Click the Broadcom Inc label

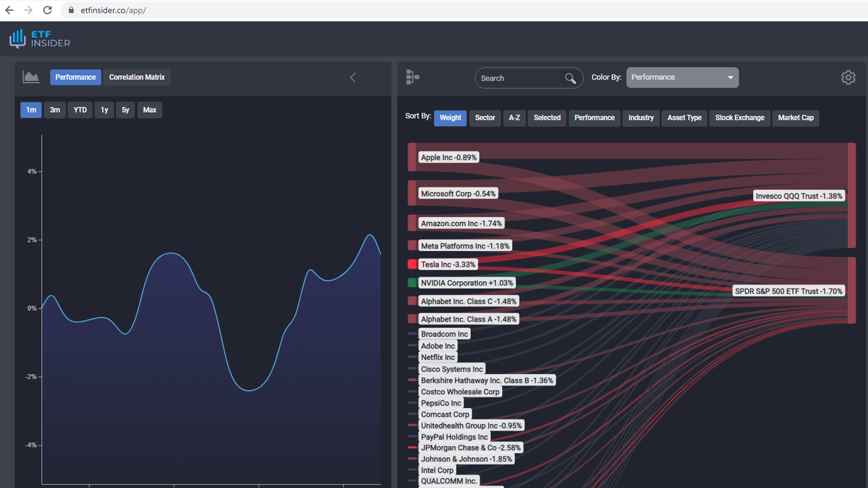coord(444,334)
